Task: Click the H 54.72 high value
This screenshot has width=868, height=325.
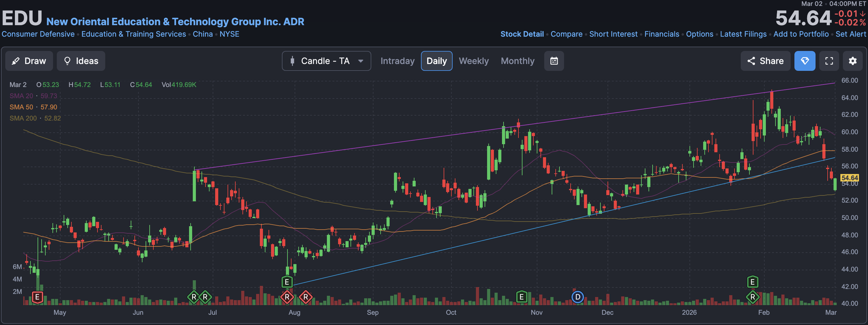Action: [x=79, y=85]
